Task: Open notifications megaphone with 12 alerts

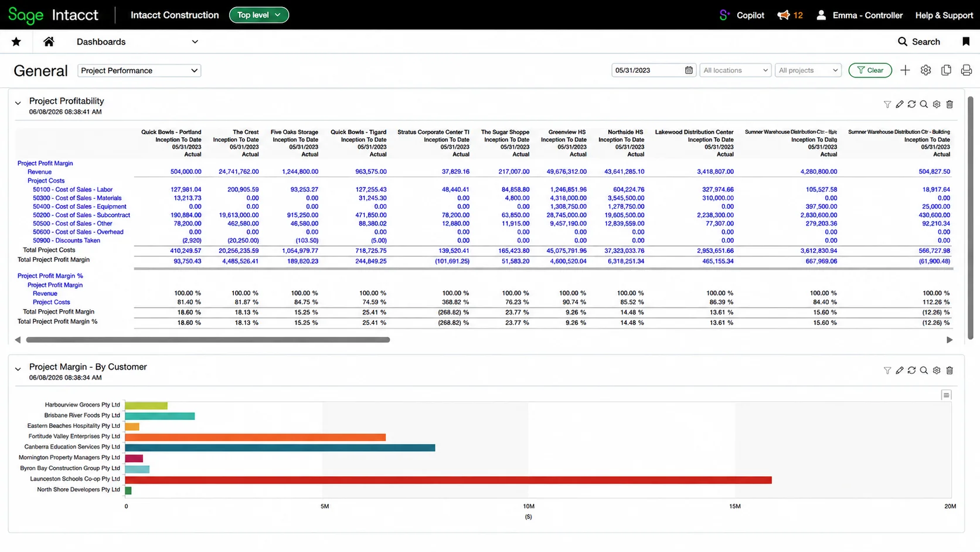Action: (790, 15)
